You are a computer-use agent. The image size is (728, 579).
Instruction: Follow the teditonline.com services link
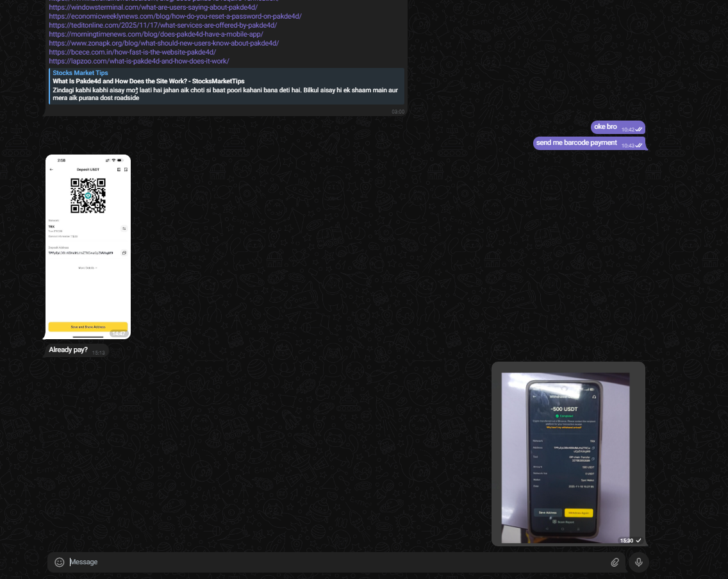(163, 26)
